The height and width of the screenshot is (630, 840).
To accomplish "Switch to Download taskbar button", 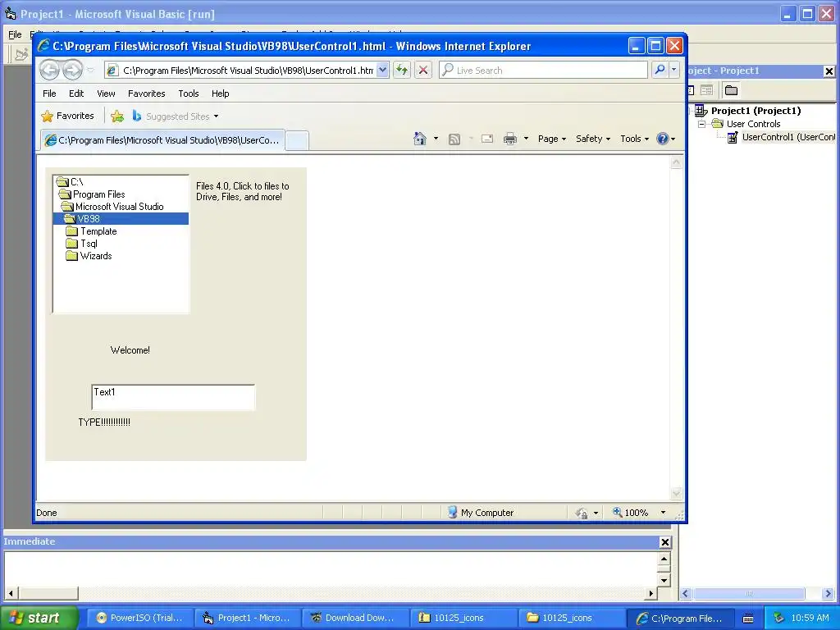I will 354,618.
